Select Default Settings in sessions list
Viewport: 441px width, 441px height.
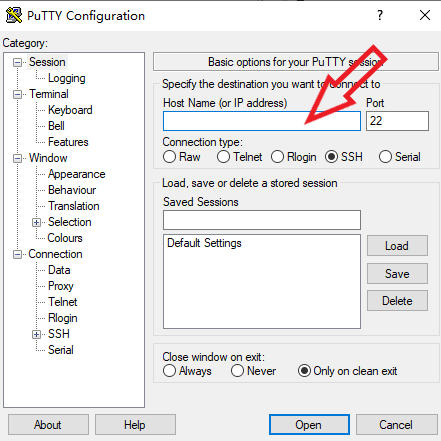point(204,243)
